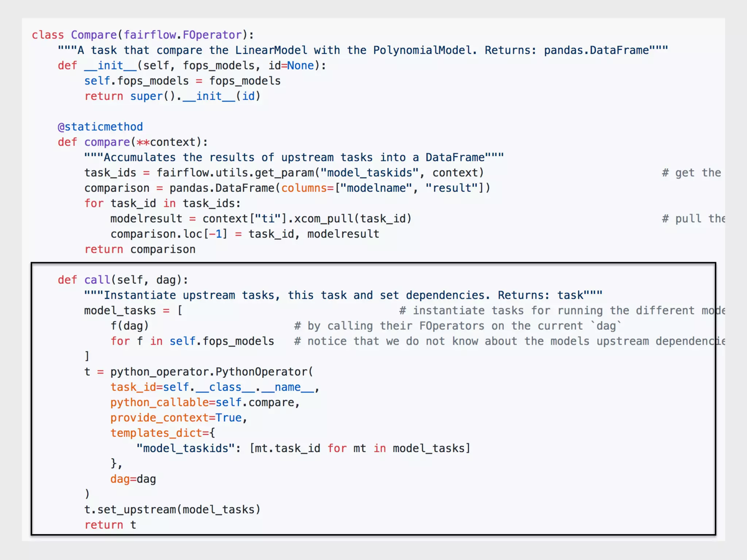Click 'def call(self, dag):' definition
The image size is (747, 560).
[123, 280]
